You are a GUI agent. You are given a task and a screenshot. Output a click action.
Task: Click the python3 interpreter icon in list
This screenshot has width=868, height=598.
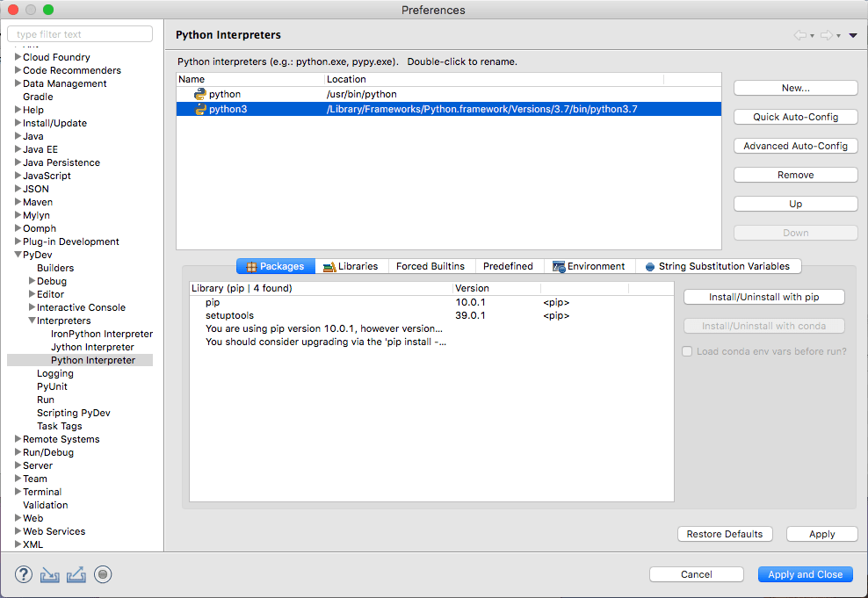click(200, 110)
